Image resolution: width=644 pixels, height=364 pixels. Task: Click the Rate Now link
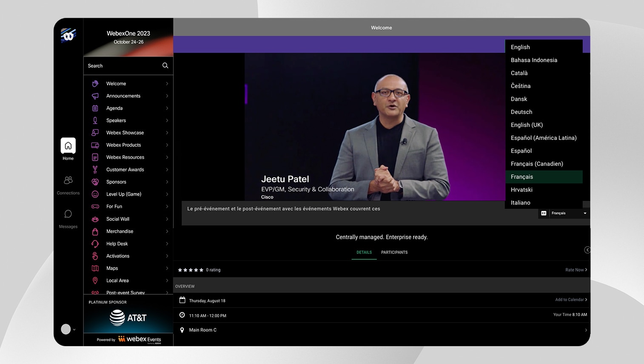pyautogui.click(x=576, y=270)
